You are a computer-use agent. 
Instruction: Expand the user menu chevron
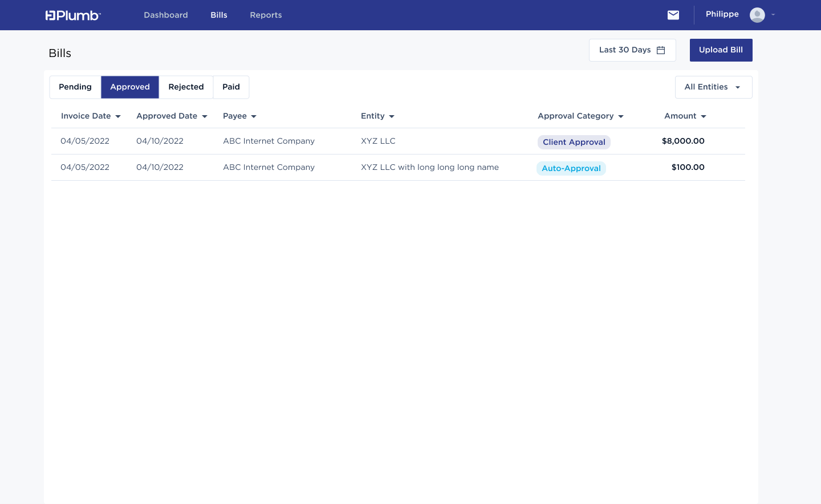[773, 15]
